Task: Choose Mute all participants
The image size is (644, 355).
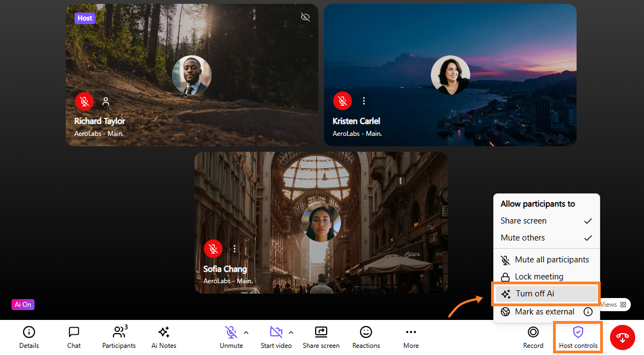Action: click(546, 260)
